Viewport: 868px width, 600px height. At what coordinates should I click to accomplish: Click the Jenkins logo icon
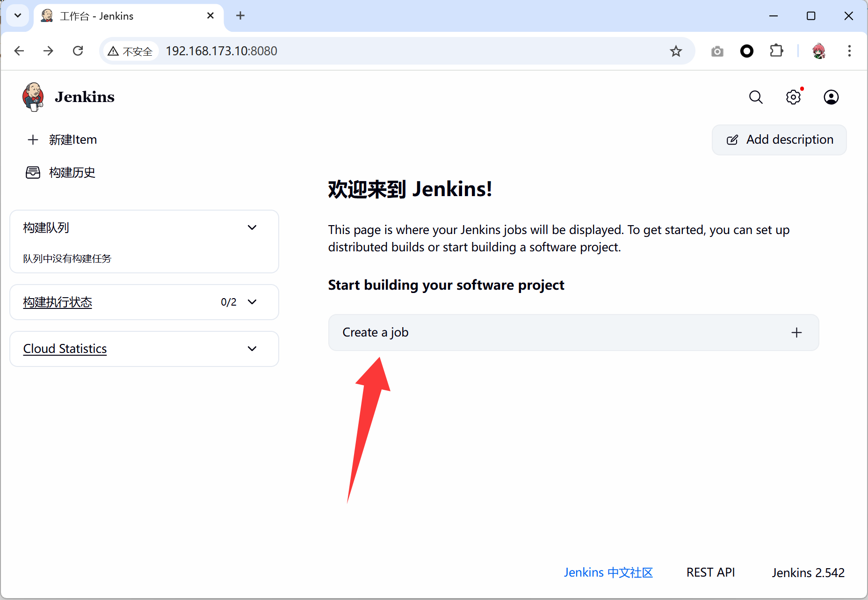click(33, 97)
